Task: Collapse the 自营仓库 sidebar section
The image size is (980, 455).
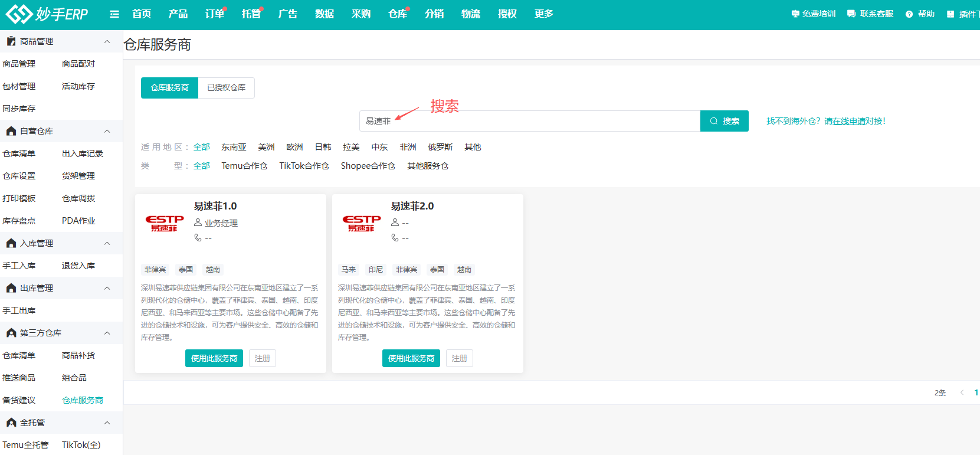Action: [107, 131]
